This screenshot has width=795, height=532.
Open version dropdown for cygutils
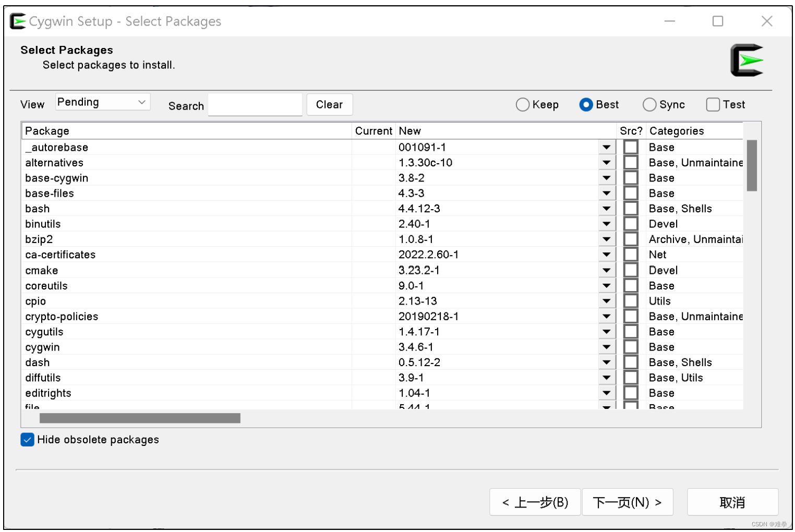(606, 332)
